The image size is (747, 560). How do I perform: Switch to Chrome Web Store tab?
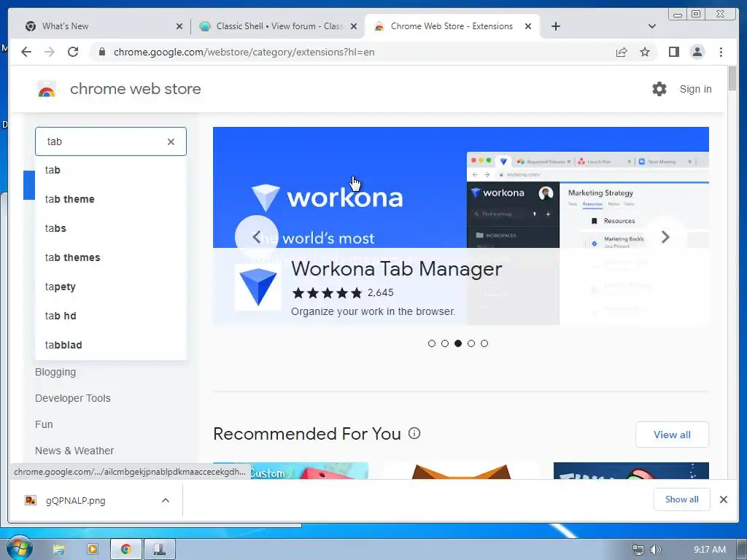(452, 26)
